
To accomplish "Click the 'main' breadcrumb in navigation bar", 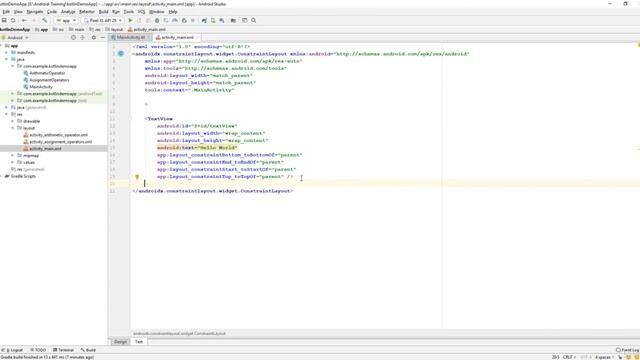I will click(x=79, y=29).
